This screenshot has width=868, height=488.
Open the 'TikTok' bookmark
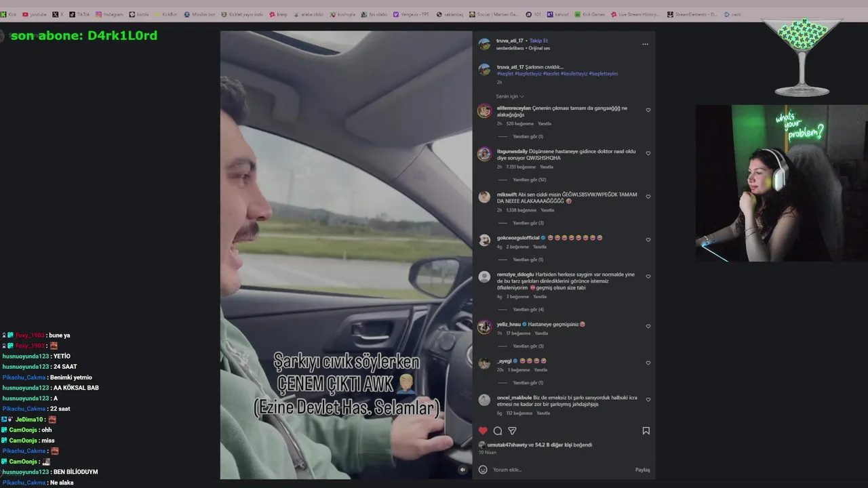click(79, 14)
